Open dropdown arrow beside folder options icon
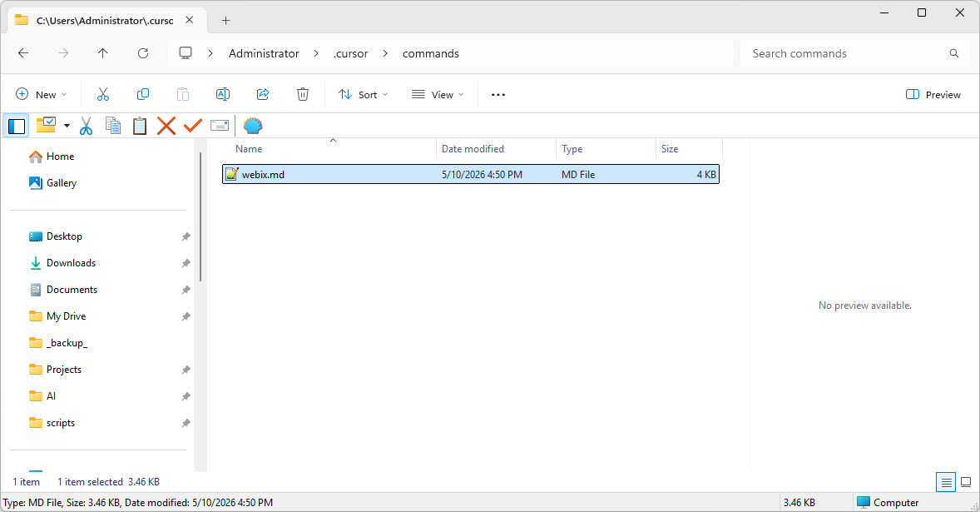Image resolution: width=980 pixels, height=512 pixels. tap(67, 126)
